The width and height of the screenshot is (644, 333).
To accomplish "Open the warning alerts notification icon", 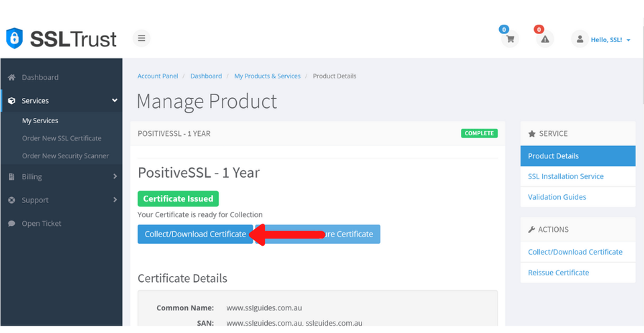I will pos(545,39).
